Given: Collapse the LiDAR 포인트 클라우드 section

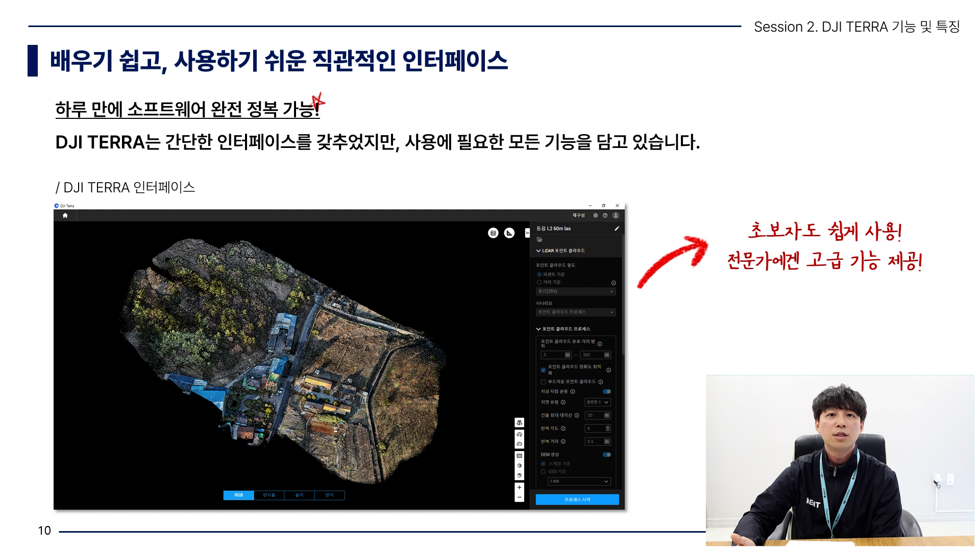Looking at the screenshot, I should tap(538, 251).
